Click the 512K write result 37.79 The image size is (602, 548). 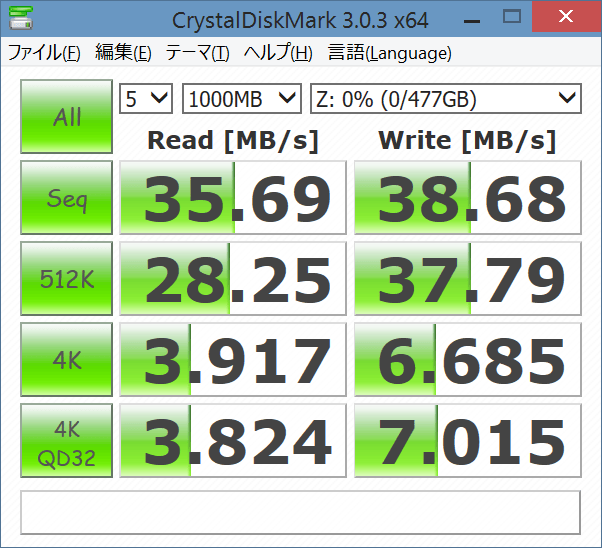[468, 280]
